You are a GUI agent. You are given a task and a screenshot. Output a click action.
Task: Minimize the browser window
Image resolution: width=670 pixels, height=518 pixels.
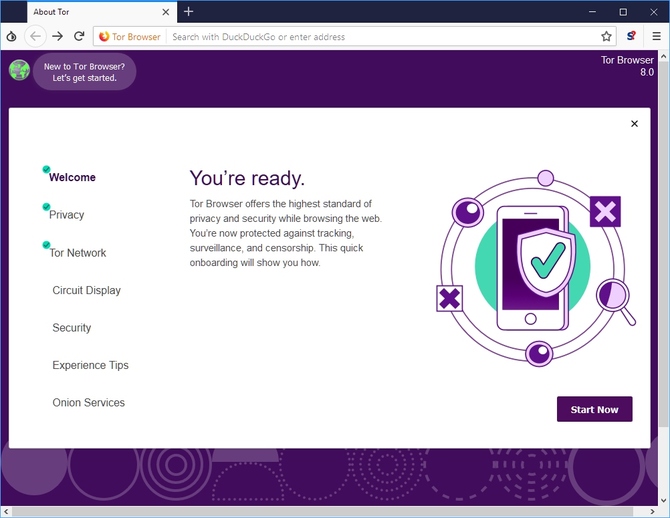click(592, 12)
